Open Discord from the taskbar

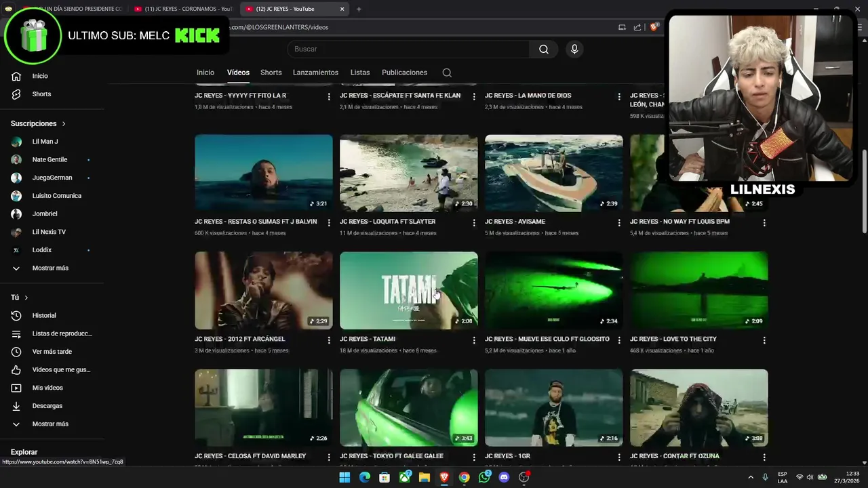click(x=504, y=477)
